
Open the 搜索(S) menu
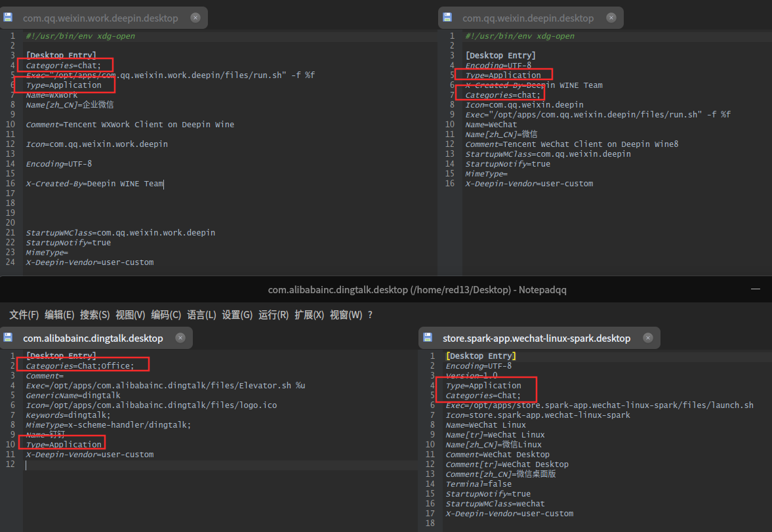95,315
